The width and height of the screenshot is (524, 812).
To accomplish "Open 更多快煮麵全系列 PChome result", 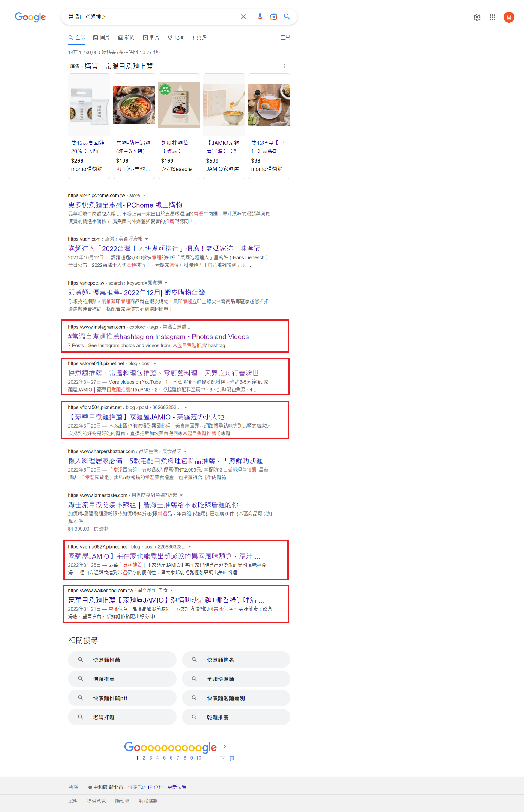I will (125, 205).
